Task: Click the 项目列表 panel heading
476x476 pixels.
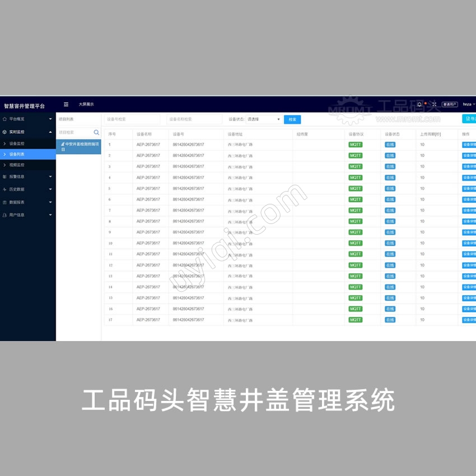Action: click(x=66, y=119)
